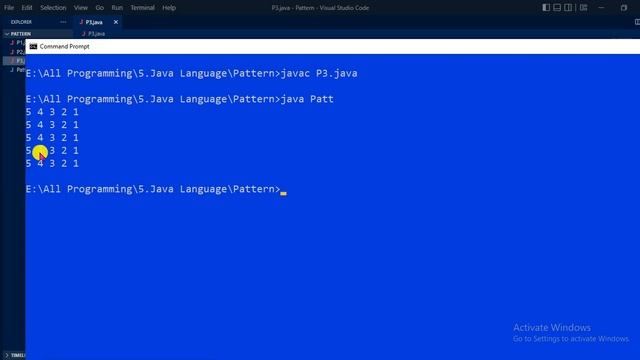Image resolution: width=640 pixels, height=360 pixels.
Task: Toggle bottom panel layout icon
Action: pyautogui.click(x=557, y=8)
